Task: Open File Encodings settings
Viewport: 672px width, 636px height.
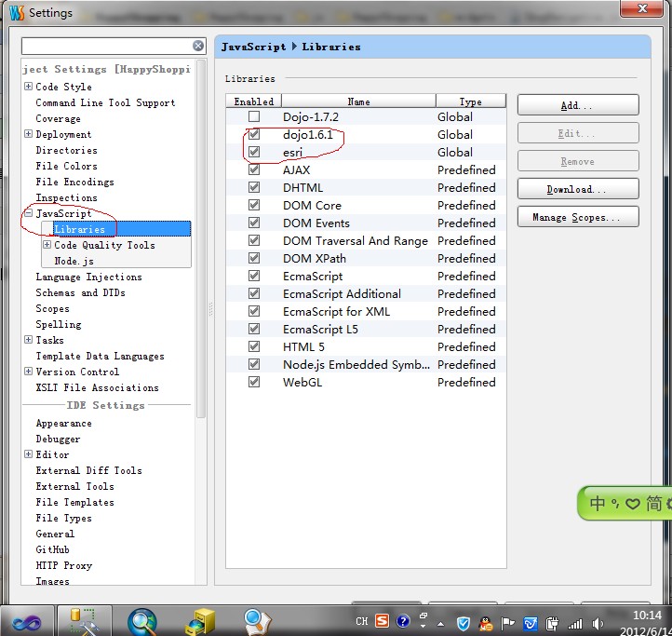Action: 75,182
